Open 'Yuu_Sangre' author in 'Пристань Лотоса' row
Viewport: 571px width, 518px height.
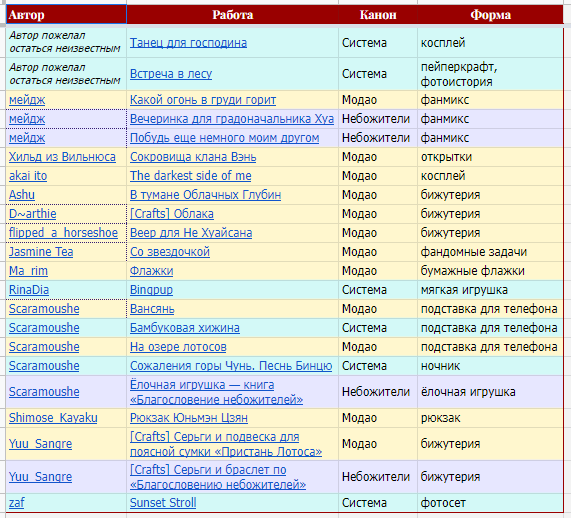[x=40, y=444]
